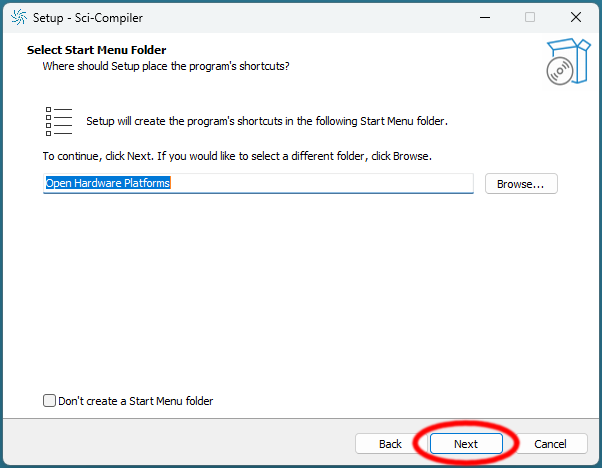The image size is (602, 468).
Task: Click the highlighted Open Hardware Platforms text
Action: point(108,183)
